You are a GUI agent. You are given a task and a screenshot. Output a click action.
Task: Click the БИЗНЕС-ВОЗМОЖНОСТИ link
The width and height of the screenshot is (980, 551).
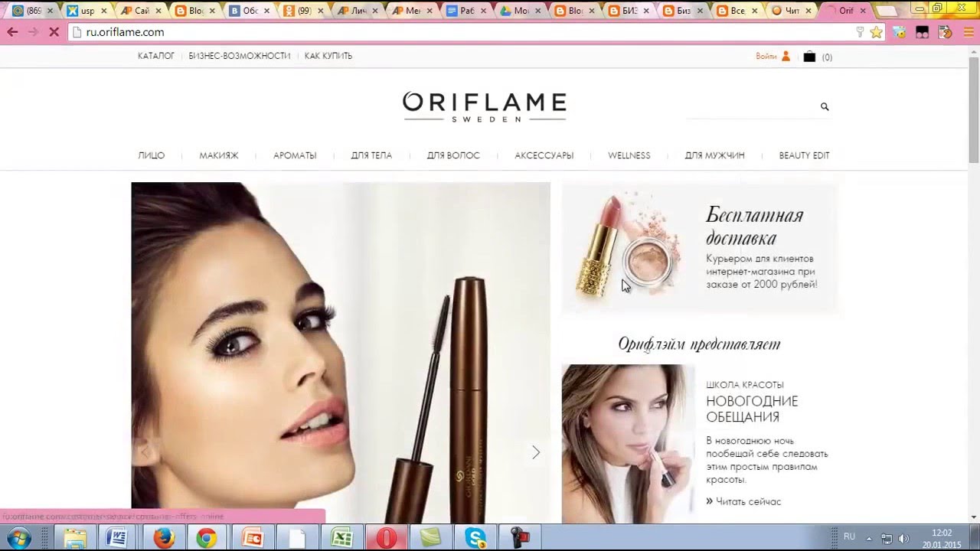(x=240, y=56)
